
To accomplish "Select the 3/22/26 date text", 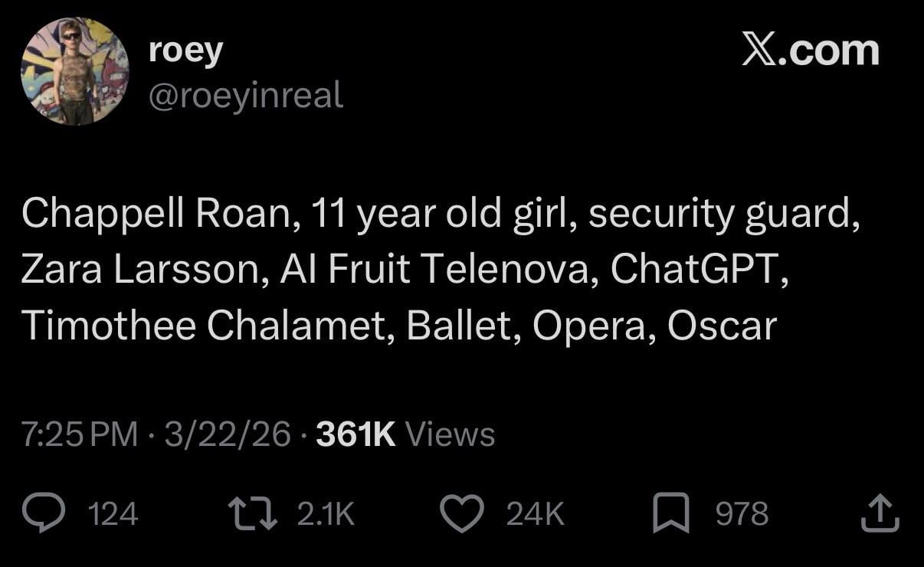I will [x=227, y=434].
